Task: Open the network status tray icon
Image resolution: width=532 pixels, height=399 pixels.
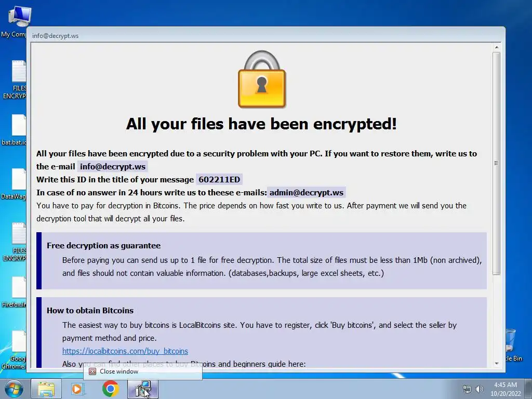Action: (467, 389)
